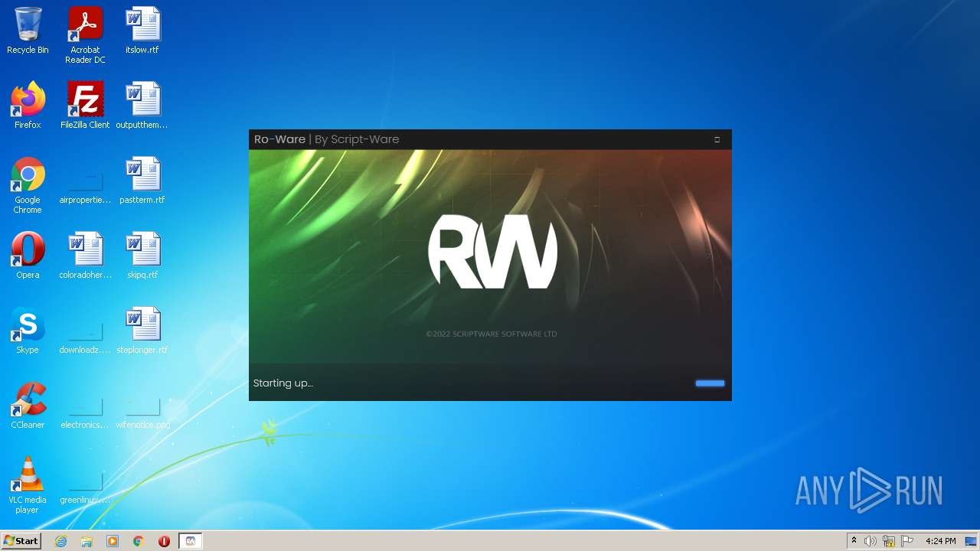
Task: Open Skype desktop shortcut
Action: [x=28, y=331]
